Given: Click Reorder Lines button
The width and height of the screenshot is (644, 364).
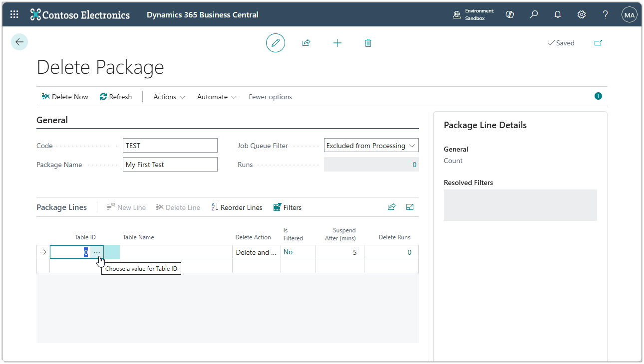Looking at the screenshot, I should coord(237,207).
